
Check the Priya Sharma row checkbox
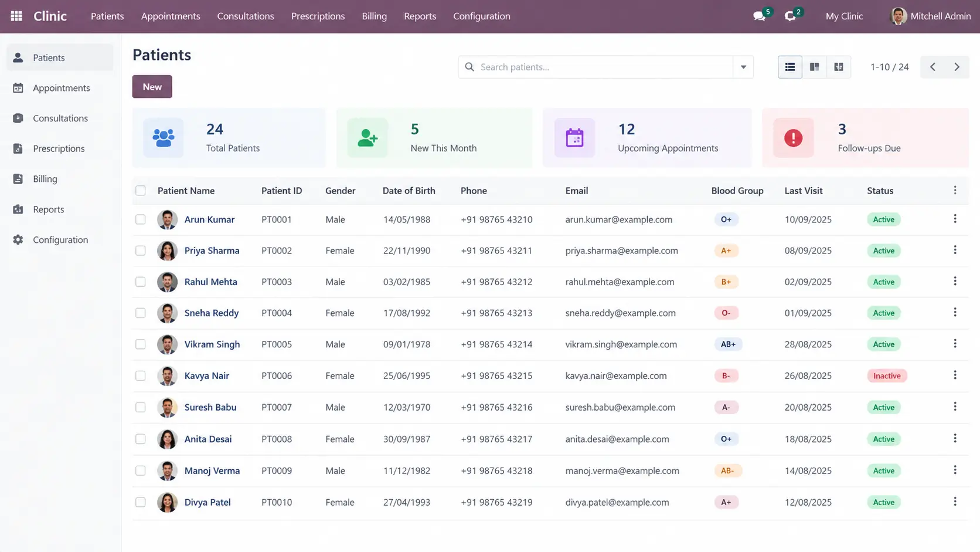pyautogui.click(x=141, y=250)
